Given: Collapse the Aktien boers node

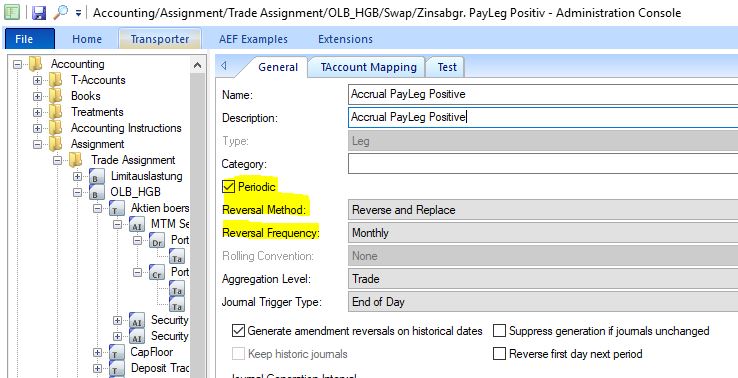Looking at the screenshot, I should (97, 209).
